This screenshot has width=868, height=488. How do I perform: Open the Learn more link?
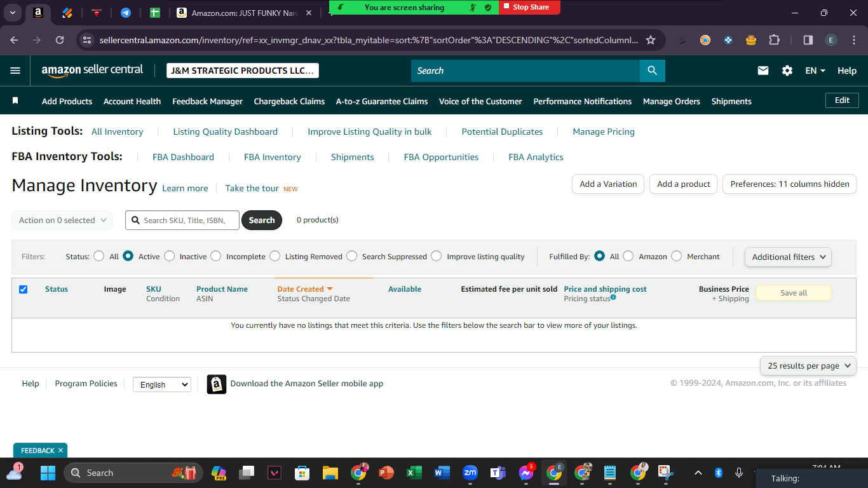185,188
